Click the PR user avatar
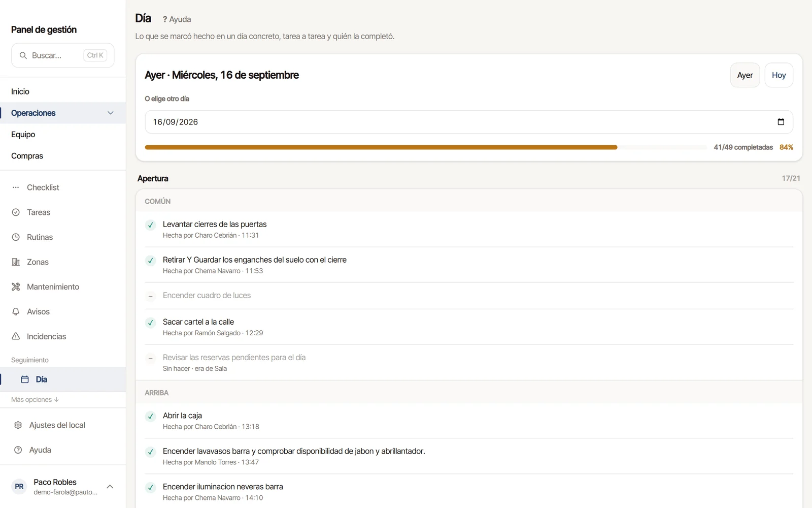The width and height of the screenshot is (812, 508). (19, 487)
